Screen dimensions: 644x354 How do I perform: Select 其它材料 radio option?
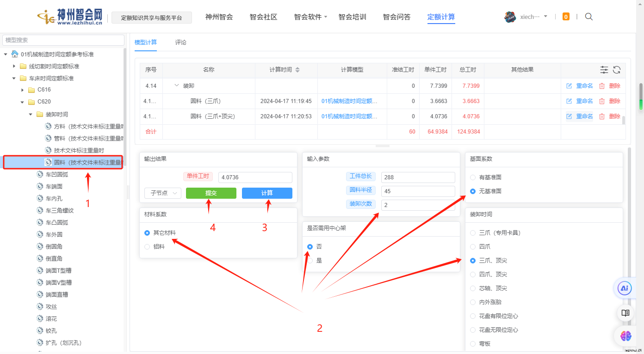coord(147,233)
